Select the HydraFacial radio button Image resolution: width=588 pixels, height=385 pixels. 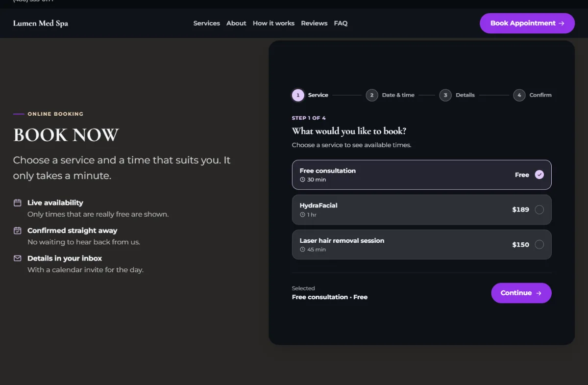point(539,210)
